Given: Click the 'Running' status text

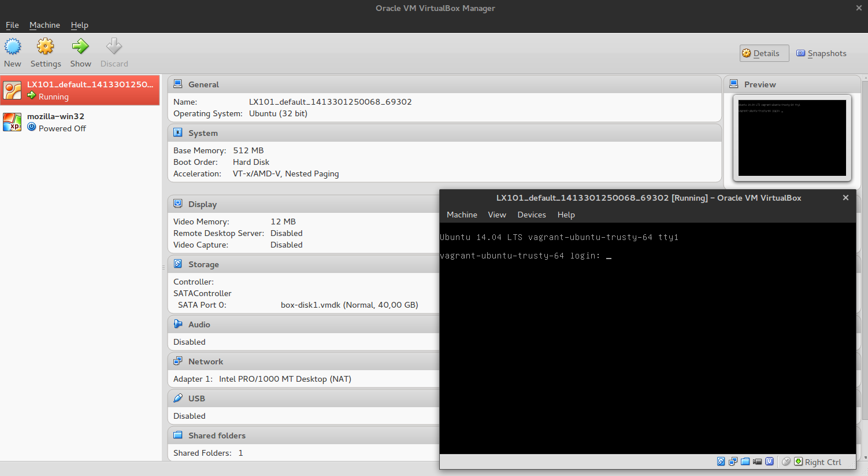Looking at the screenshot, I should [54, 97].
